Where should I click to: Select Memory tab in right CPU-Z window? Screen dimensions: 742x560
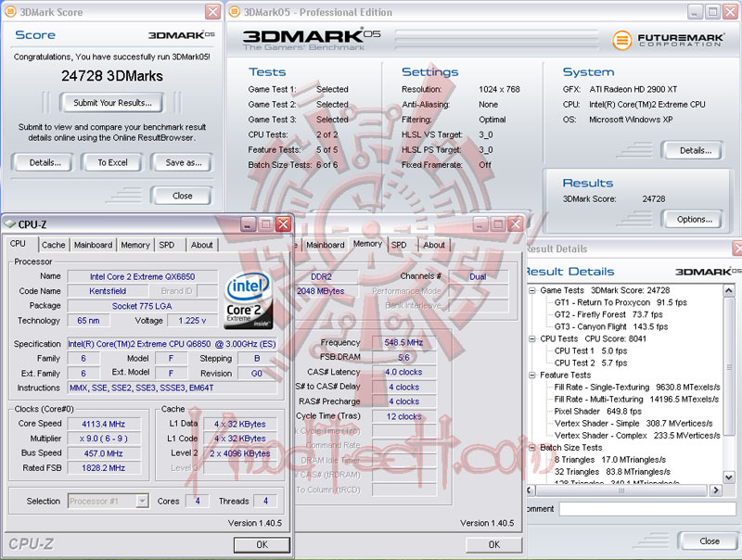click(x=367, y=244)
